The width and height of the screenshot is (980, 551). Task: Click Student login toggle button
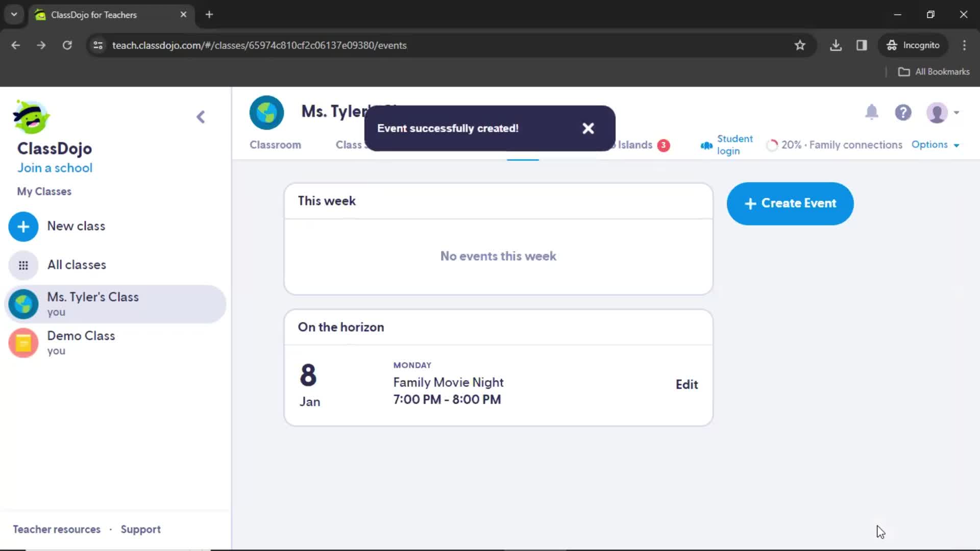(x=726, y=145)
